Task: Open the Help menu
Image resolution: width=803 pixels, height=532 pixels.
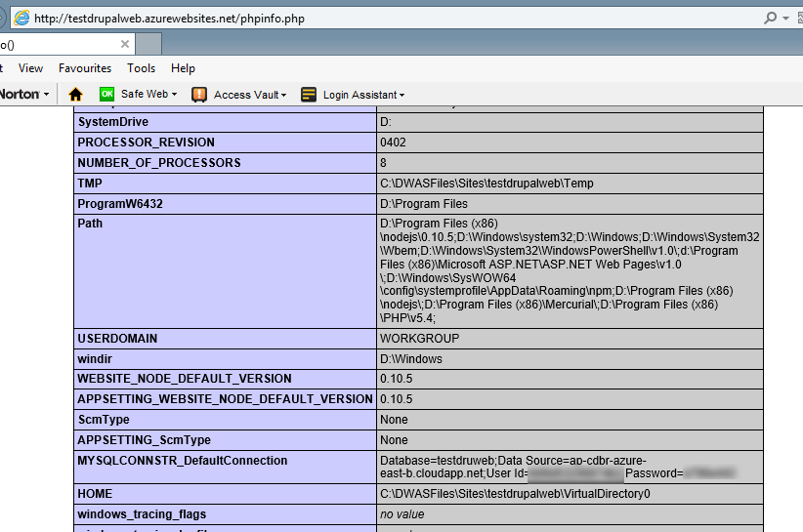Action: (x=183, y=68)
